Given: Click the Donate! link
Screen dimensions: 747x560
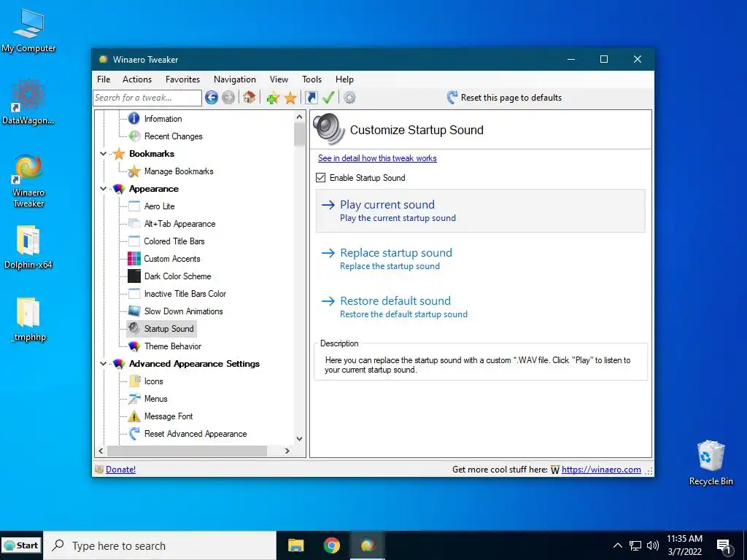Looking at the screenshot, I should [120, 470].
